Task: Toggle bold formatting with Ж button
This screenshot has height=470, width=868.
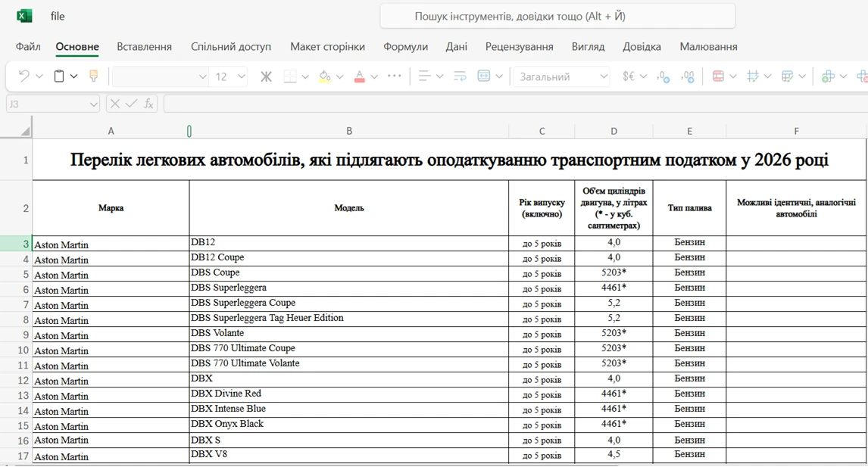Action: (267, 76)
